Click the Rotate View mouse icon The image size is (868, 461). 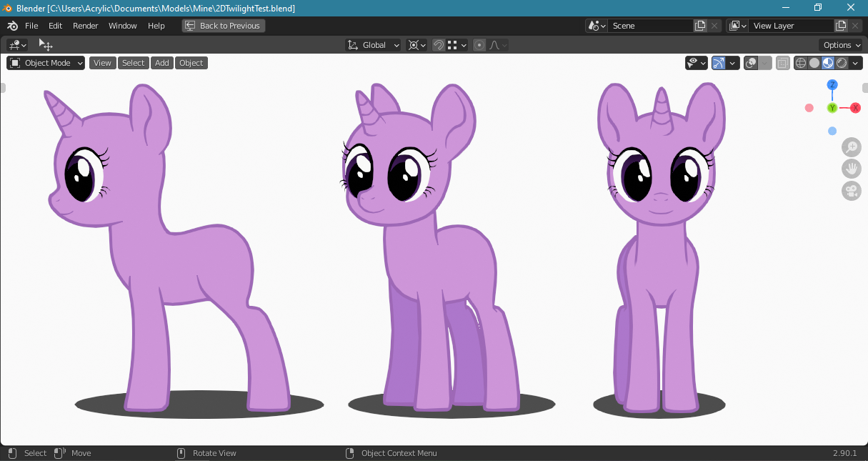[x=181, y=453]
